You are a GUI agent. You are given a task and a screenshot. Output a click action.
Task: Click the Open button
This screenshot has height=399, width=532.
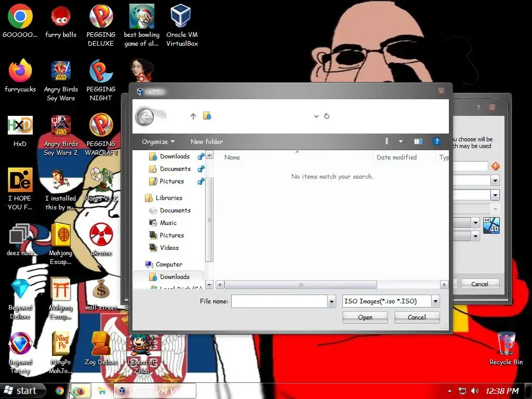pos(365,317)
